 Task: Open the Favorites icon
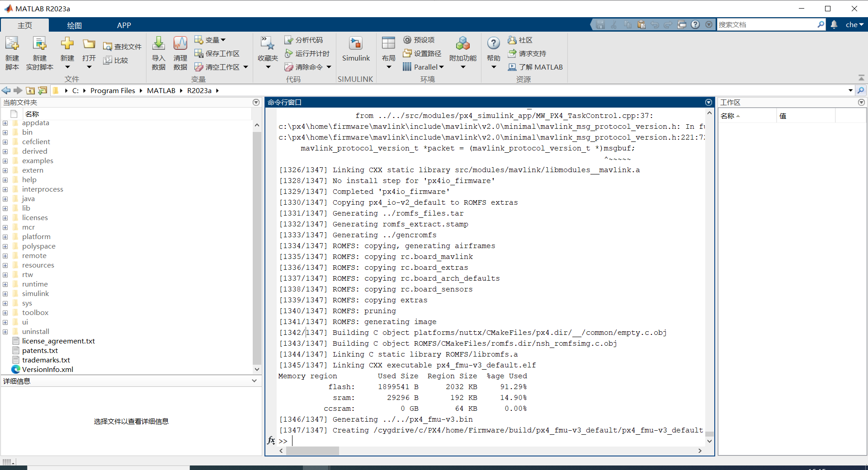[268, 44]
